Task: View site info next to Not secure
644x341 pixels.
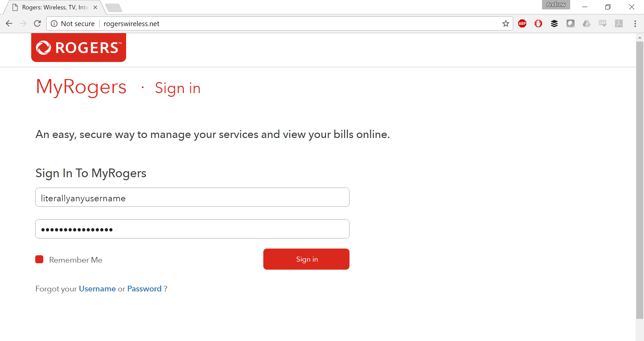Action: click(54, 23)
